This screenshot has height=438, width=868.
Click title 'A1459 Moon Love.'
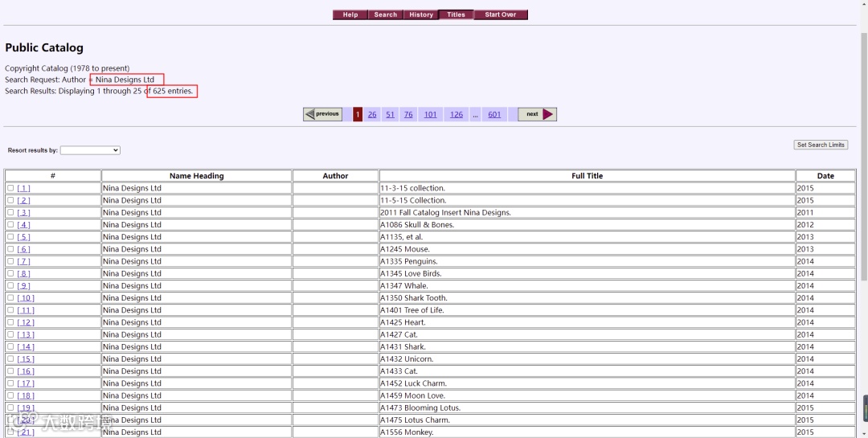[412, 395]
